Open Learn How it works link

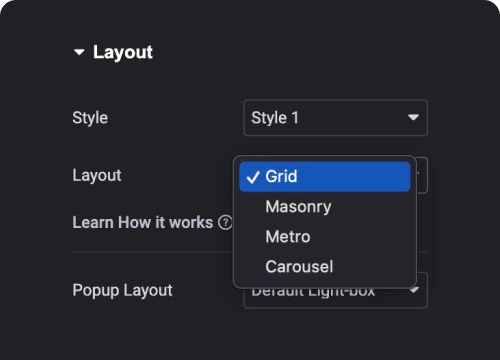pos(143,222)
